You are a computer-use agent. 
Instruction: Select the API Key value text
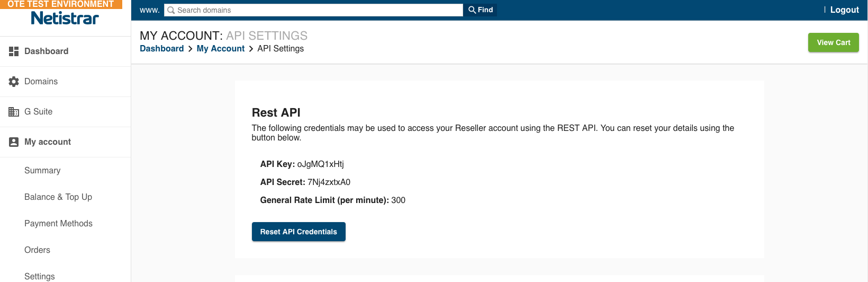(x=321, y=164)
